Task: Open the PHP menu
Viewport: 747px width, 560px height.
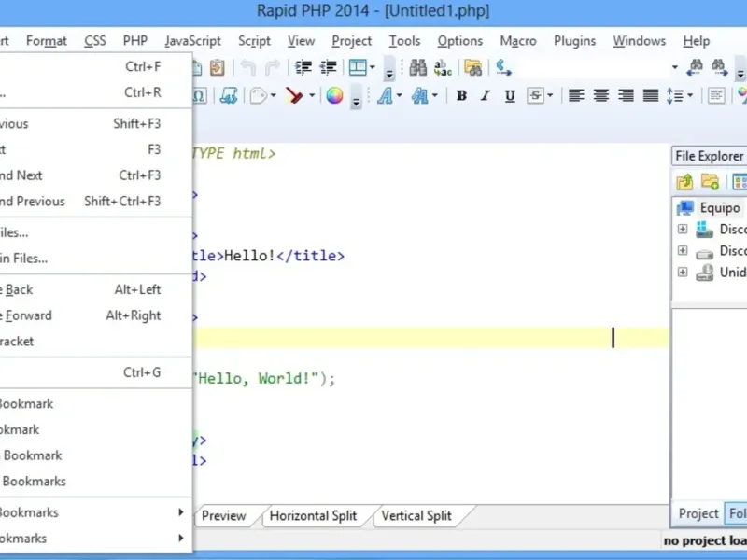Action: (135, 41)
